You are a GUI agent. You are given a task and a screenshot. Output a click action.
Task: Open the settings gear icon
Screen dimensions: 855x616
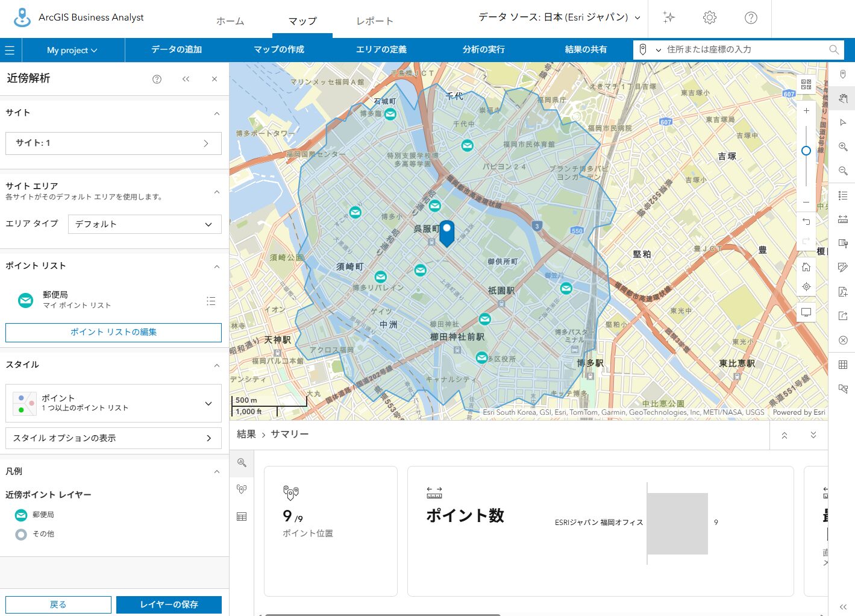[x=710, y=18]
